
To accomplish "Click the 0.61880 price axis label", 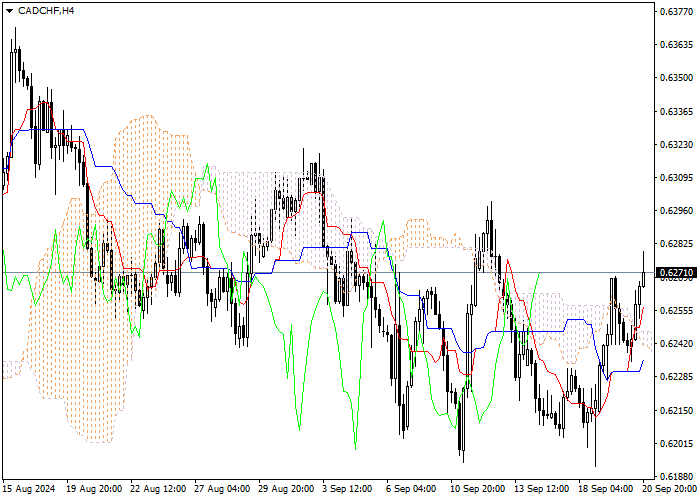I will 676,477.
